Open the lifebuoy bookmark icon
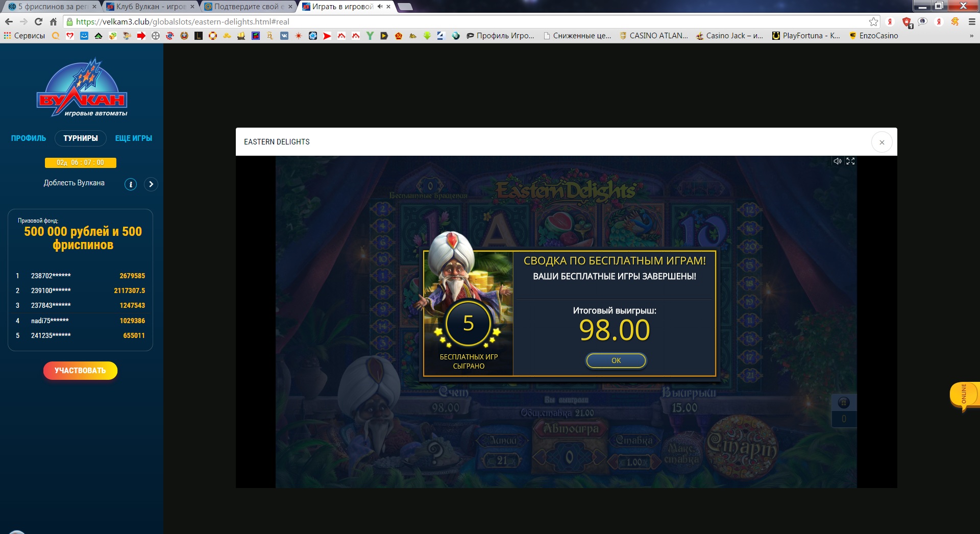This screenshot has height=534, width=980. pos(213,36)
